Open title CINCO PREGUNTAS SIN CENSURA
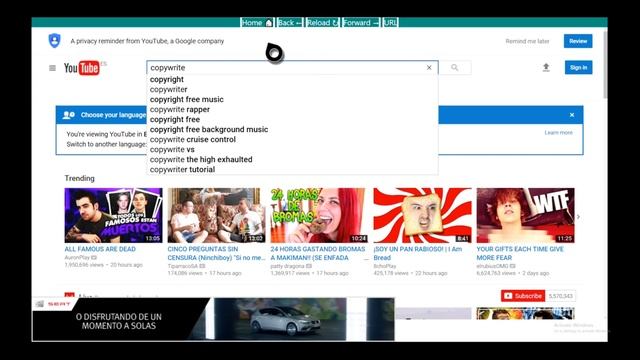 [x=216, y=253]
